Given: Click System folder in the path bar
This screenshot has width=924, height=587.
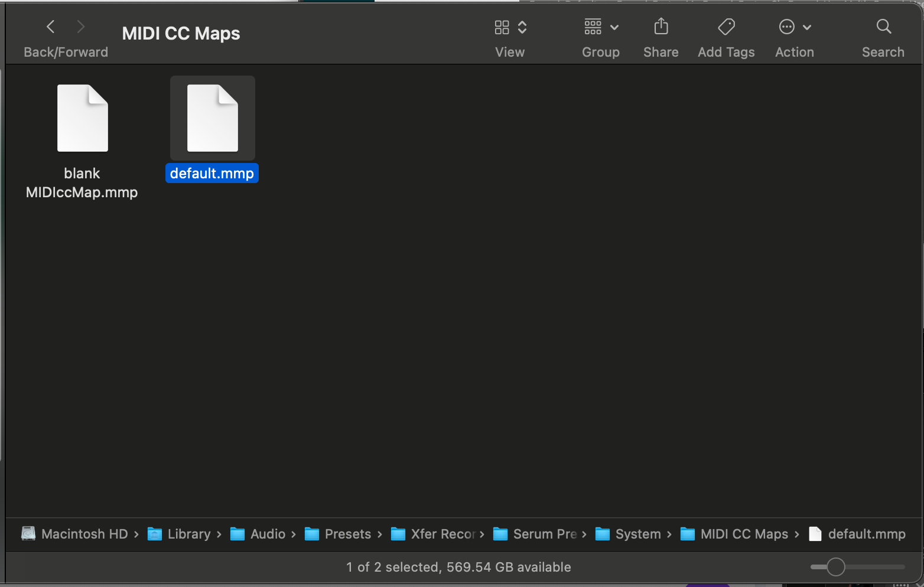Looking at the screenshot, I should 628,534.
